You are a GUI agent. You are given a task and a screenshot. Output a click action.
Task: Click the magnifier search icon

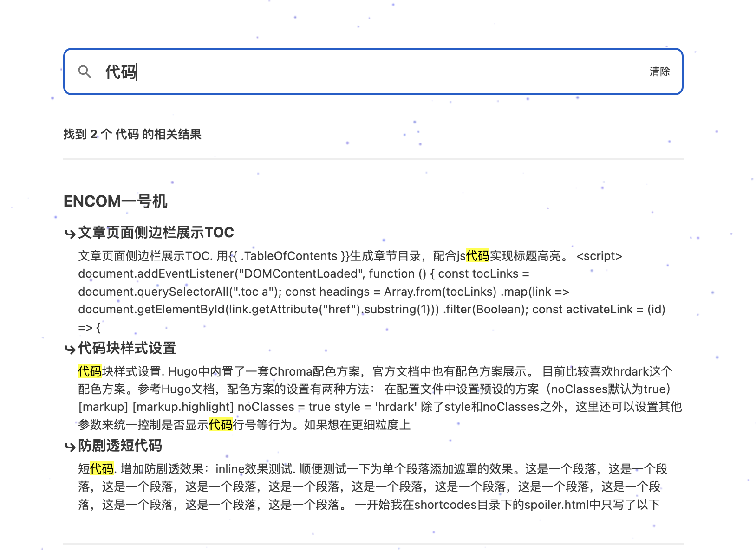tap(85, 71)
